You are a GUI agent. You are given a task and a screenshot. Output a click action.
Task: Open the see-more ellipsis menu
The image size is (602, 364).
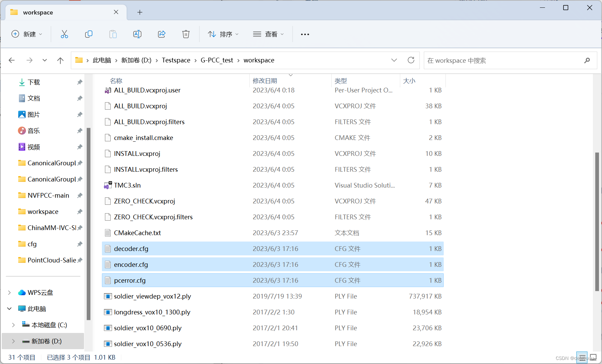305,34
